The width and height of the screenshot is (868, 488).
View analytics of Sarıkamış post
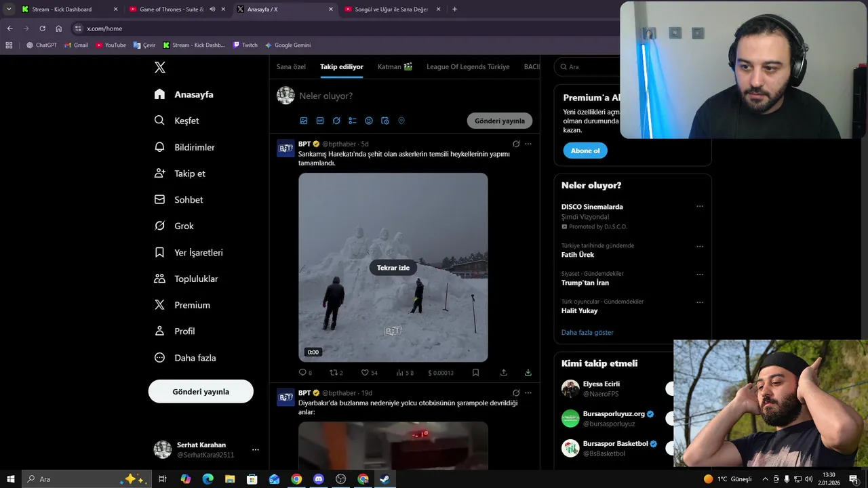coord(405,373)
